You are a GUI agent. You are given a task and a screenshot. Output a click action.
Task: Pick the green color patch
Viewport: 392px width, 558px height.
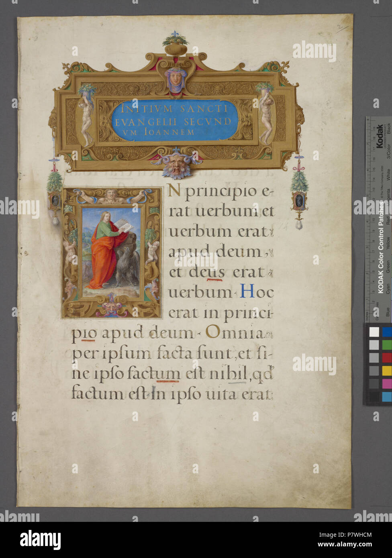[387, 344]
